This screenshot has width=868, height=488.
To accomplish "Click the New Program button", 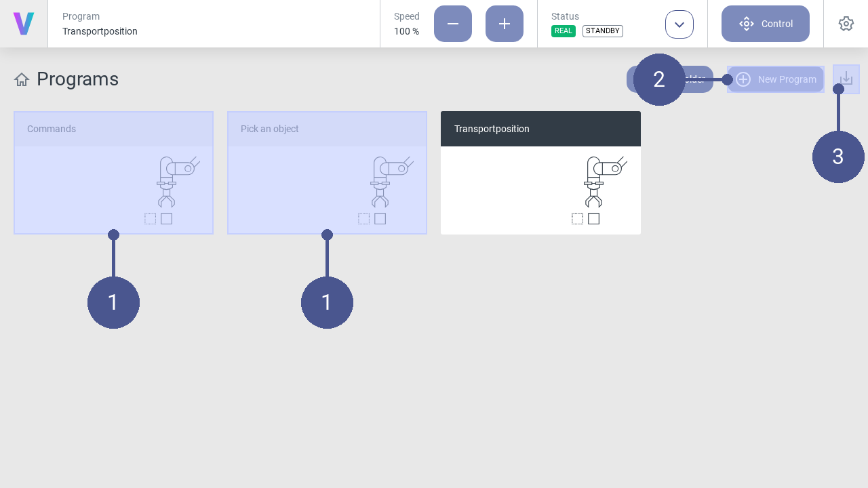I will [775, 79].
